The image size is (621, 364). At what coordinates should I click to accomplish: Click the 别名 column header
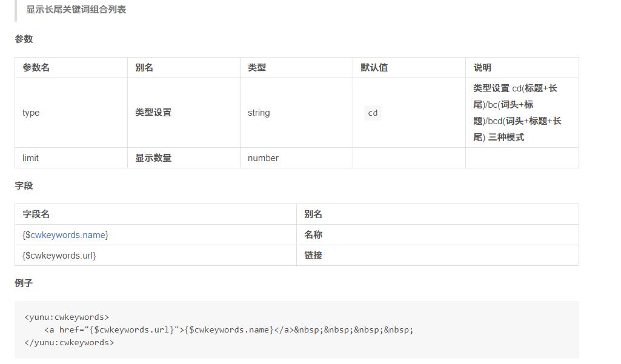click(x=142, y=67)
